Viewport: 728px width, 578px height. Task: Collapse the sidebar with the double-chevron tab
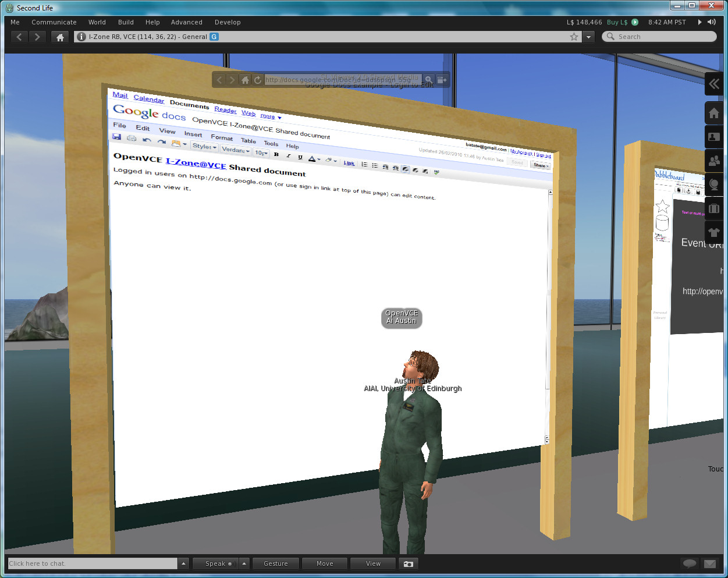714,84
